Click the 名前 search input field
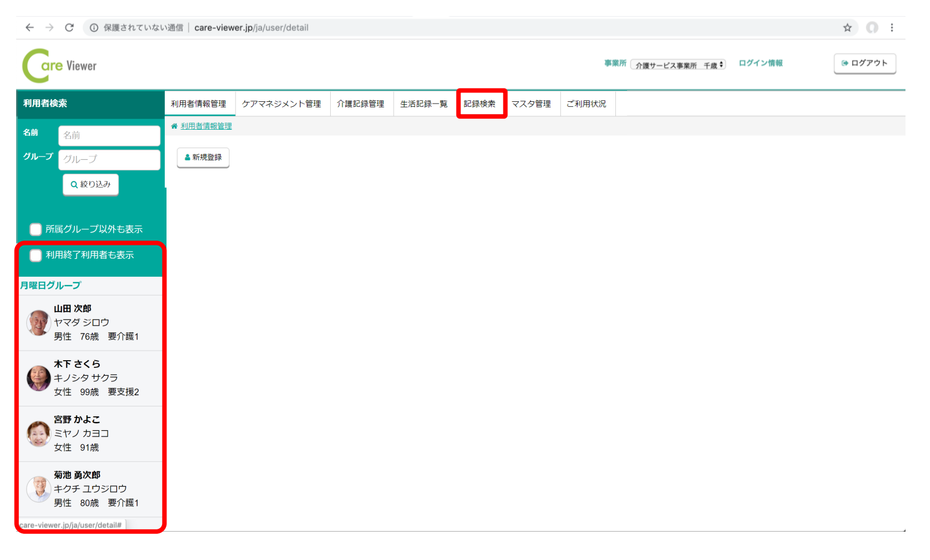930x560 pixels. pyautogui.click(x=109, y=135)
